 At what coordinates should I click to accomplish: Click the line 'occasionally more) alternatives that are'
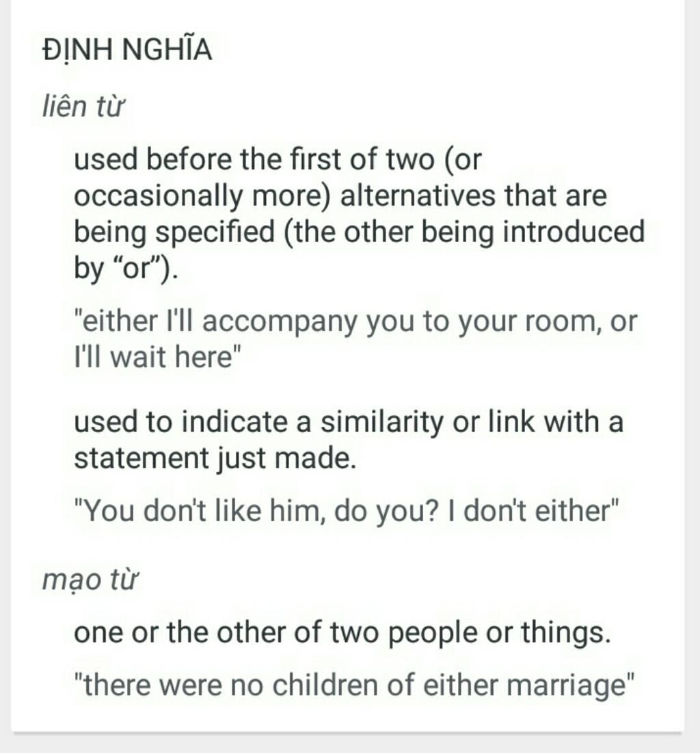pyautogui.click(x=340, y=196)
